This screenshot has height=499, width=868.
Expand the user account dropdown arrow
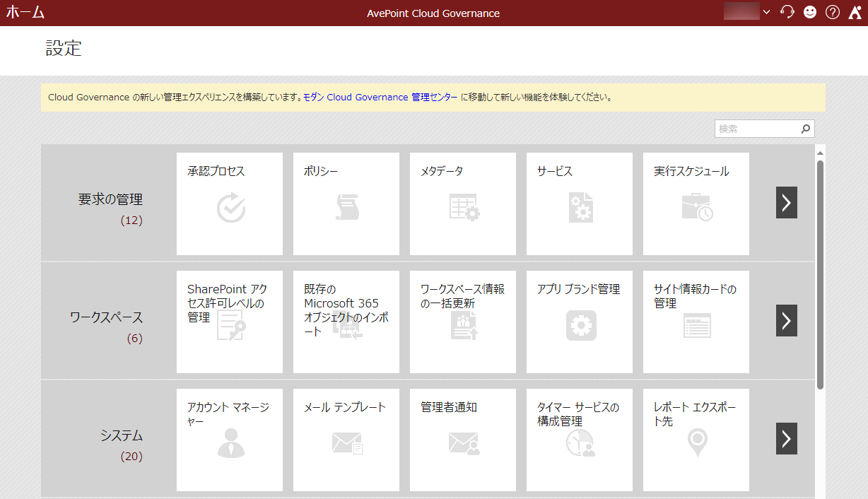click(767, 12)
